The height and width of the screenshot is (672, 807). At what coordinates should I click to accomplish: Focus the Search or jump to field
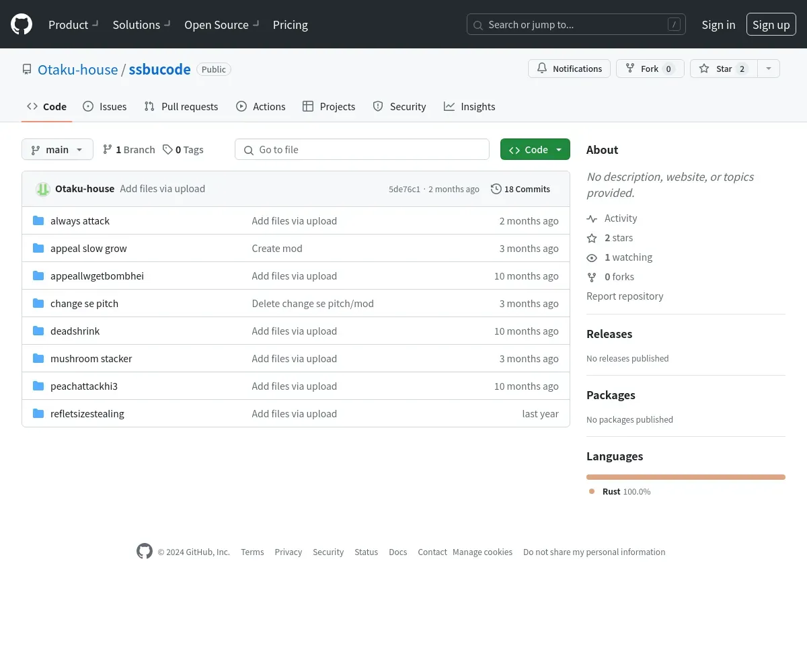pos(576,25)
